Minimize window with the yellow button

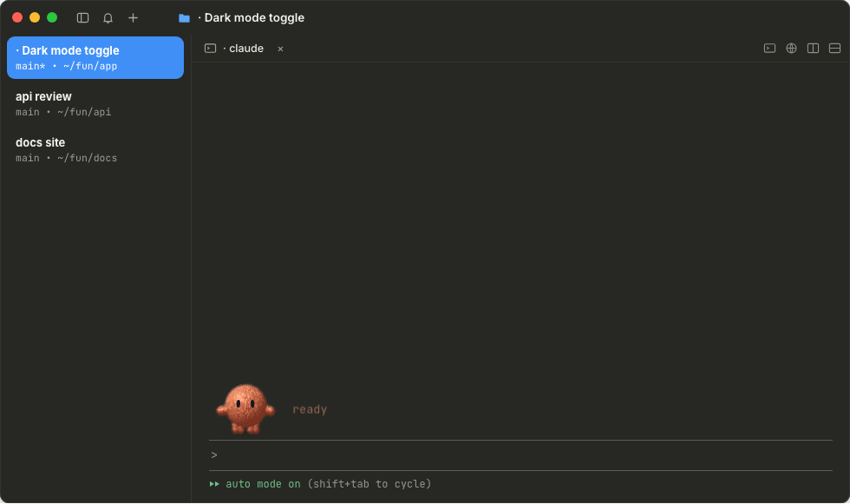pyautogui.click(x=35, y=17)
